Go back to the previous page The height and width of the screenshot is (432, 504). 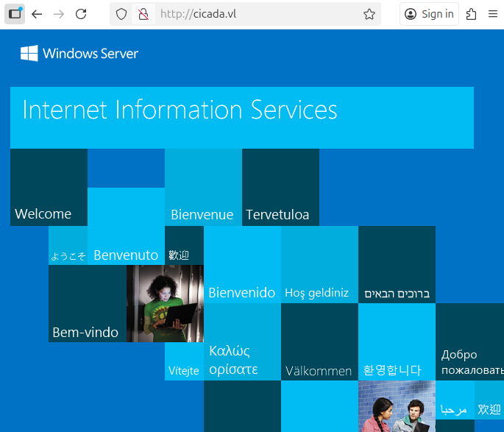coord(37,14)
